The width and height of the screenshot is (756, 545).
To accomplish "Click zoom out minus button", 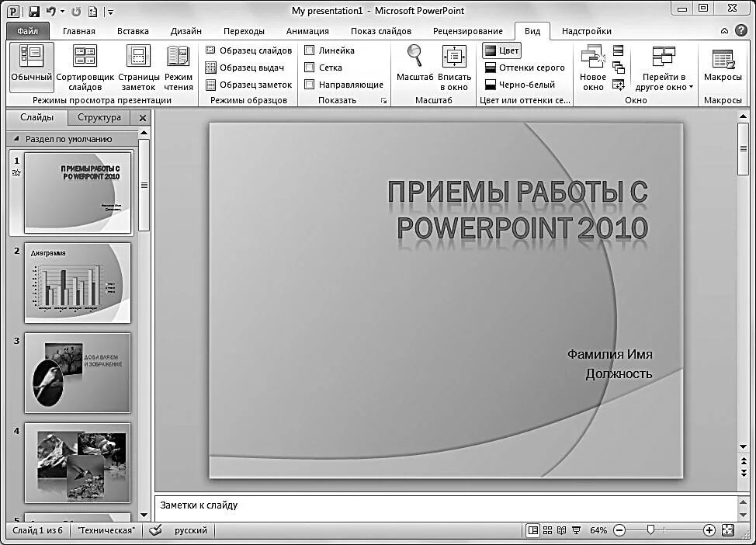I will [x=619, y=530].
